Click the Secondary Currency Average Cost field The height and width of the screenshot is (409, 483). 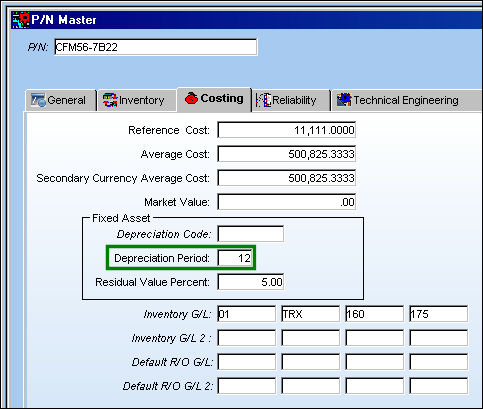(x=287, y=178)
